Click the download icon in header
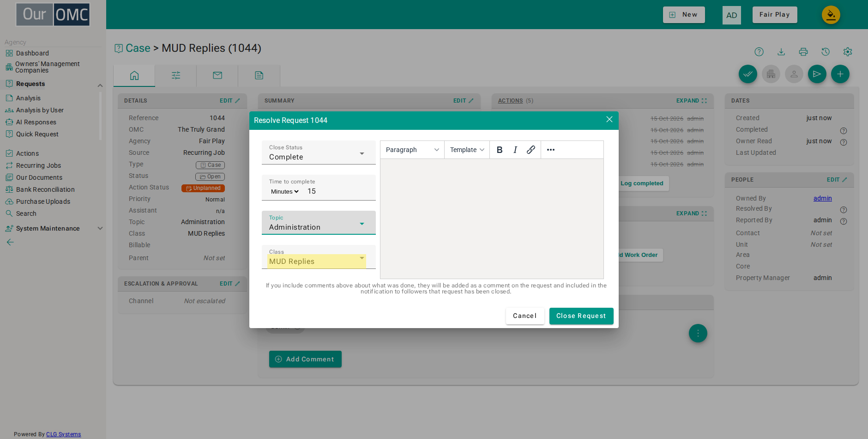Screen dimensions: 868x439 (781, 52)
